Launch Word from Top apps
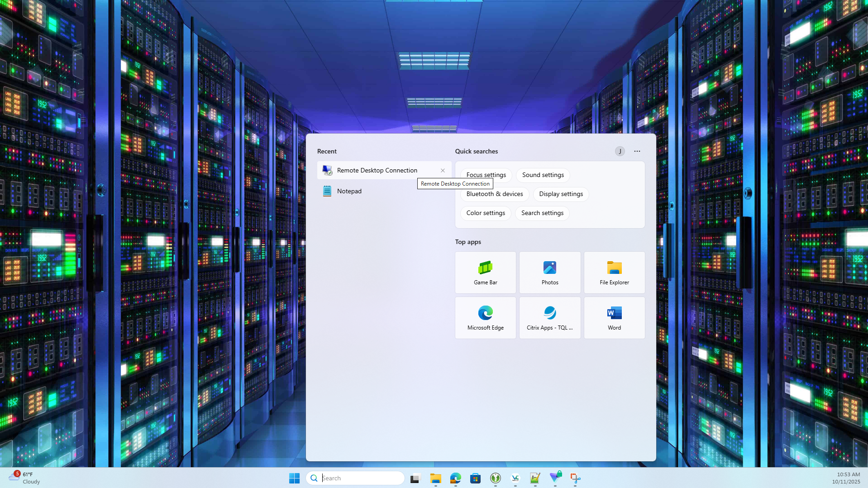The image size is (868, 488). [x=614, y=317]
